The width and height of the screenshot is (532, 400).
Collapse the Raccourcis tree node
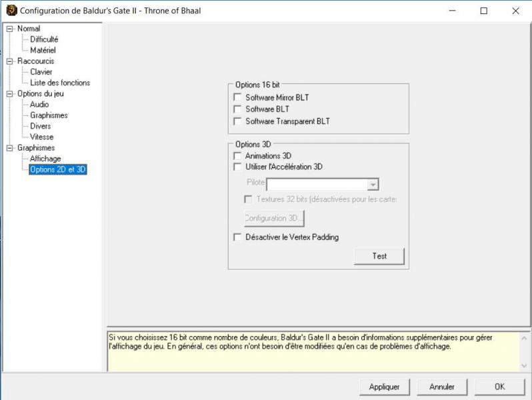[9, 61]
